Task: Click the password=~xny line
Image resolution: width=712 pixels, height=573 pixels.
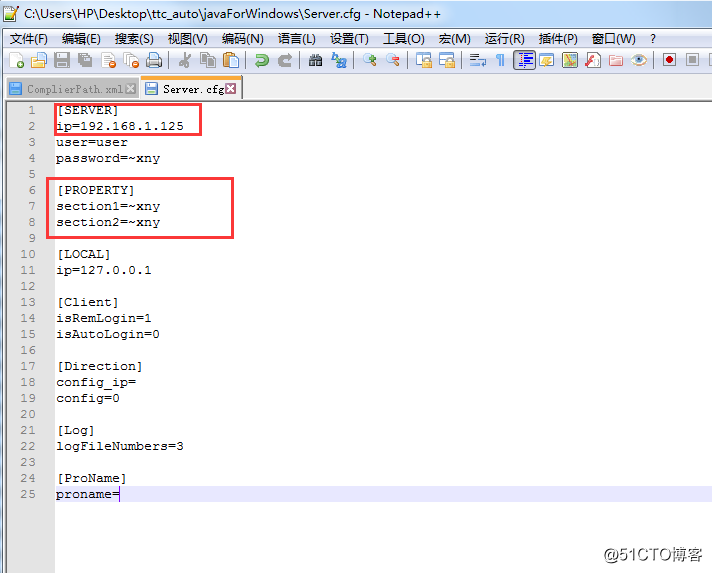Action: pos(108,158)
